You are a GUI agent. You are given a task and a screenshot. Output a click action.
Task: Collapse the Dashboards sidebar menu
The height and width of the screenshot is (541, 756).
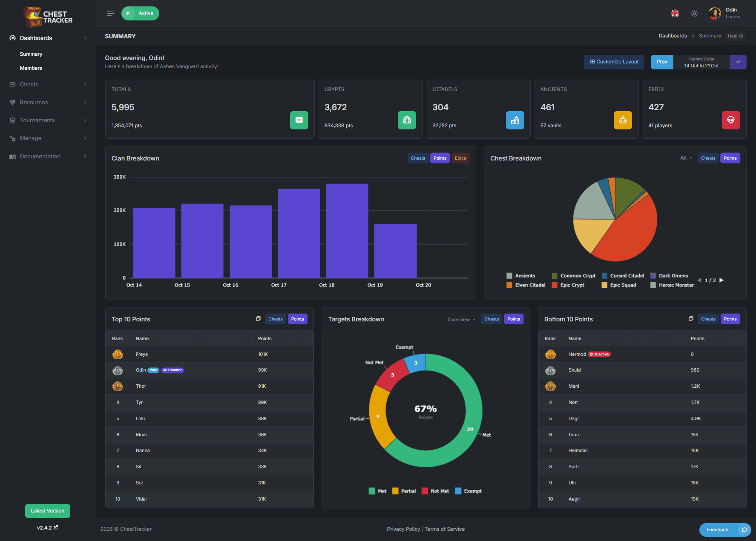tap(48, 38)
